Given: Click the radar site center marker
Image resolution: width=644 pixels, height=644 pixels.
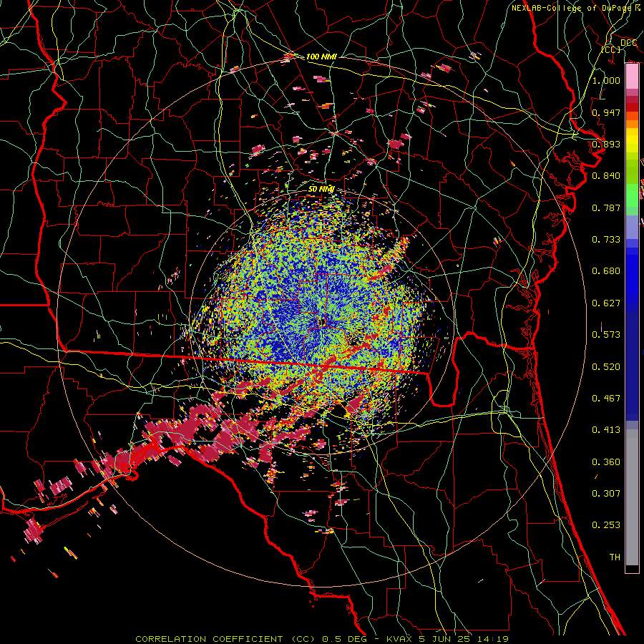Looking at the screenshot, I should coord(323,323).
